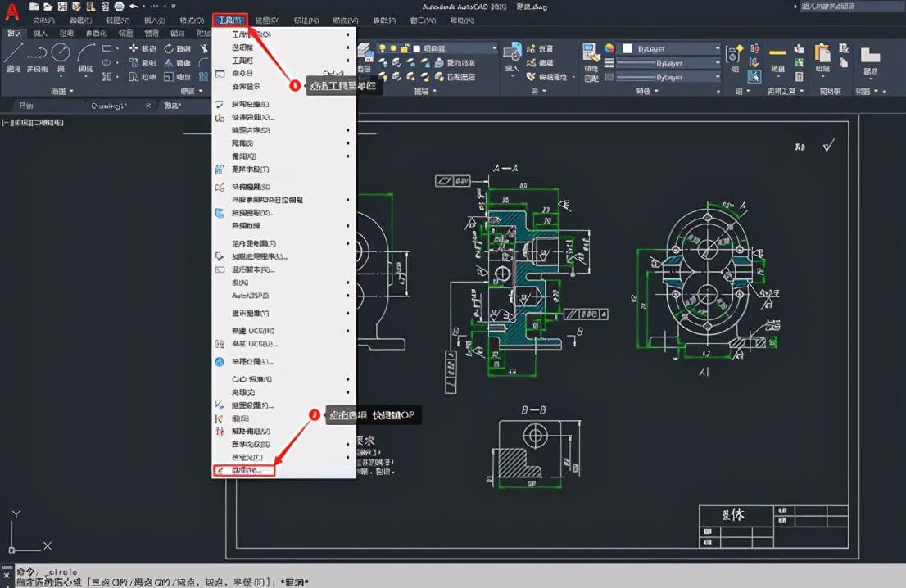Click the white color swatch in Properties
This screenshot has width=906, height=588.
[627, 48]
